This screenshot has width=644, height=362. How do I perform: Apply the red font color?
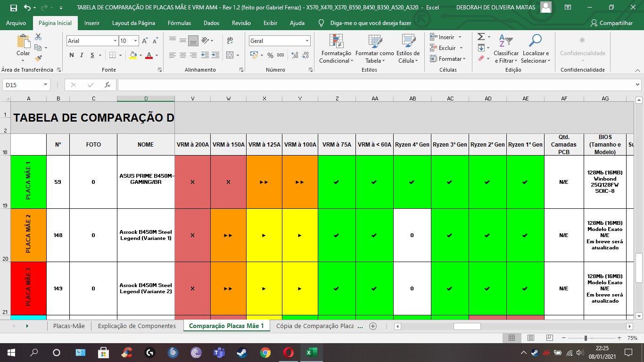coord(149,55)
